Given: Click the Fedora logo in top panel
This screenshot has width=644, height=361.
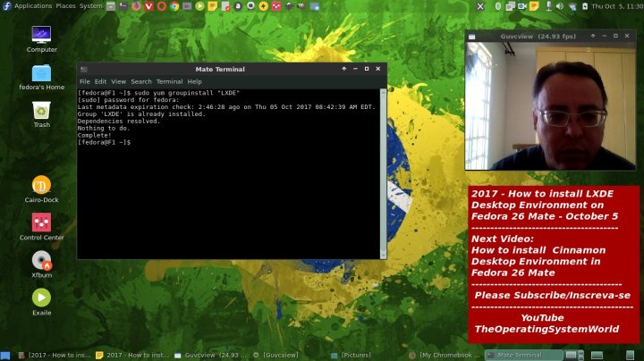Looking at the screenshot, I should (6, 5).
